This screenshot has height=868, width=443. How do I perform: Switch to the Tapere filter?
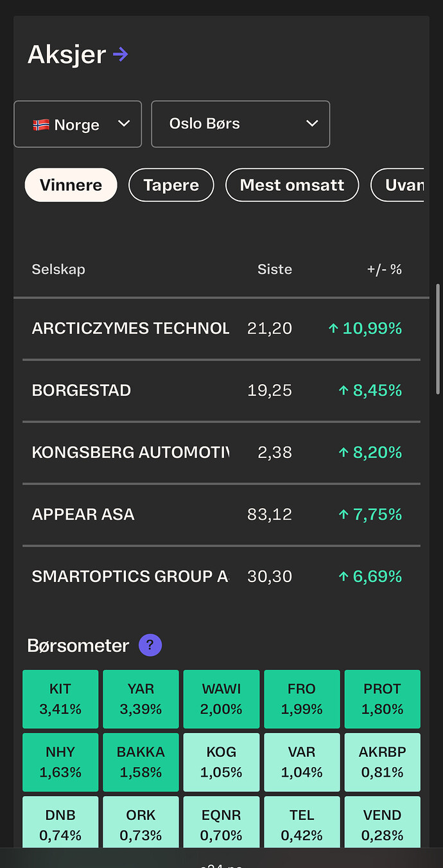(171, 185)
